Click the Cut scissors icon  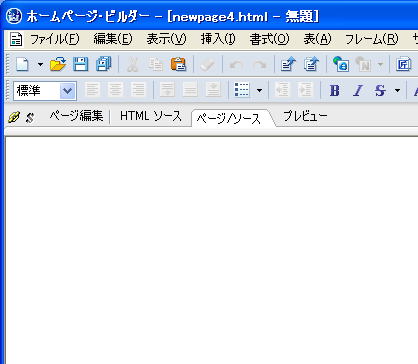click(132, 64)
